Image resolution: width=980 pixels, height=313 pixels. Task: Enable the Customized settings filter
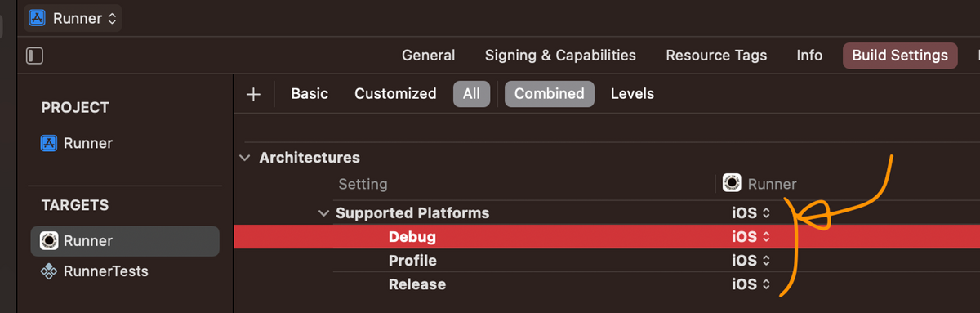[395, 94]
